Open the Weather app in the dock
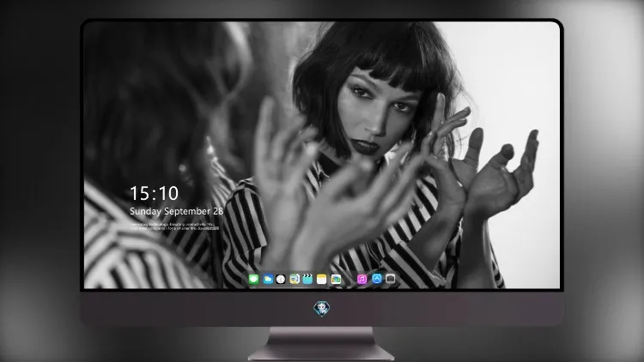 click(x=268, y=280)
